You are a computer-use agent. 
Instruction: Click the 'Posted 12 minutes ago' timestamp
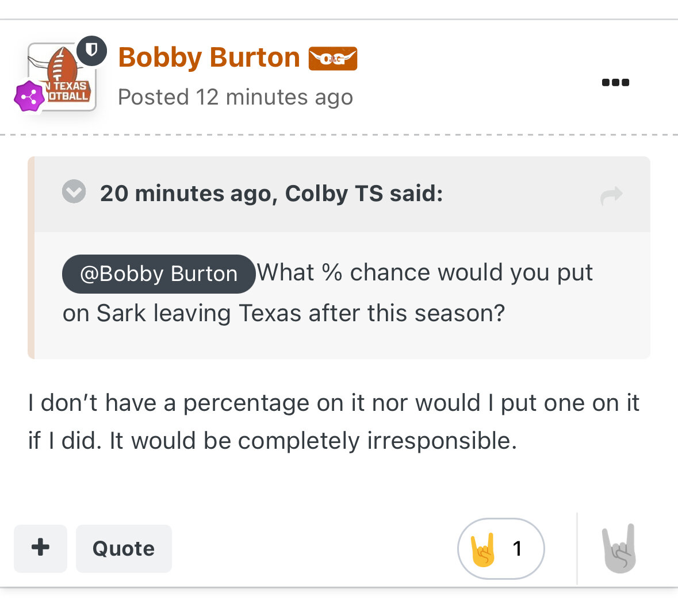click(x=235, y=97)
